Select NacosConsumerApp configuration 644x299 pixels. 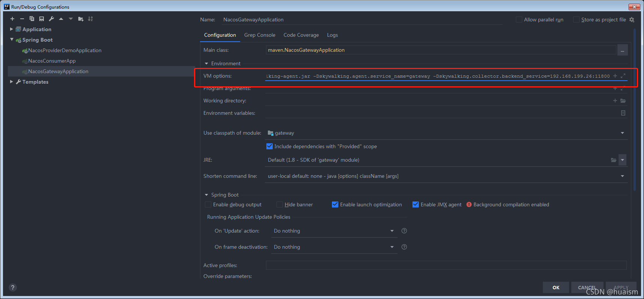pos(52,61)
